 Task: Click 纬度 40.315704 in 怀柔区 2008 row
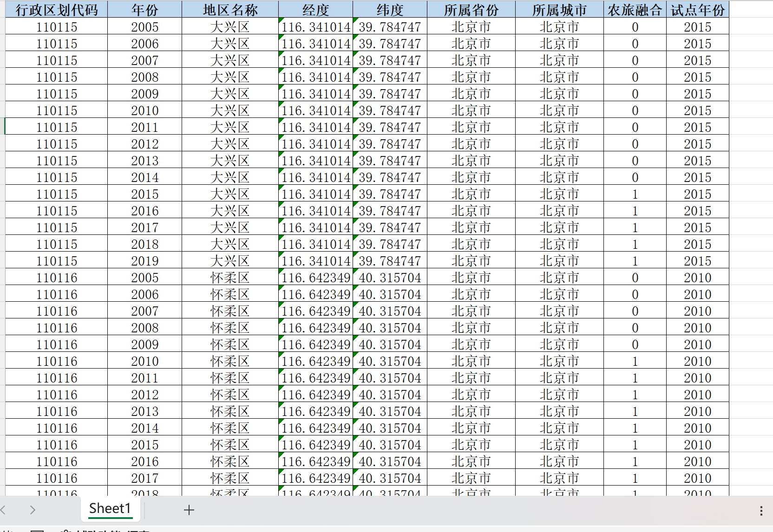(390, 328)
